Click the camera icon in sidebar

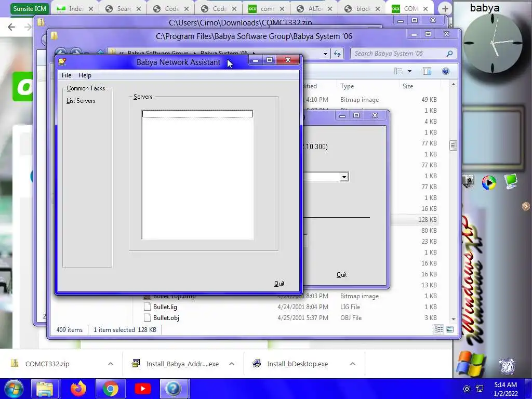coord(469,181)
